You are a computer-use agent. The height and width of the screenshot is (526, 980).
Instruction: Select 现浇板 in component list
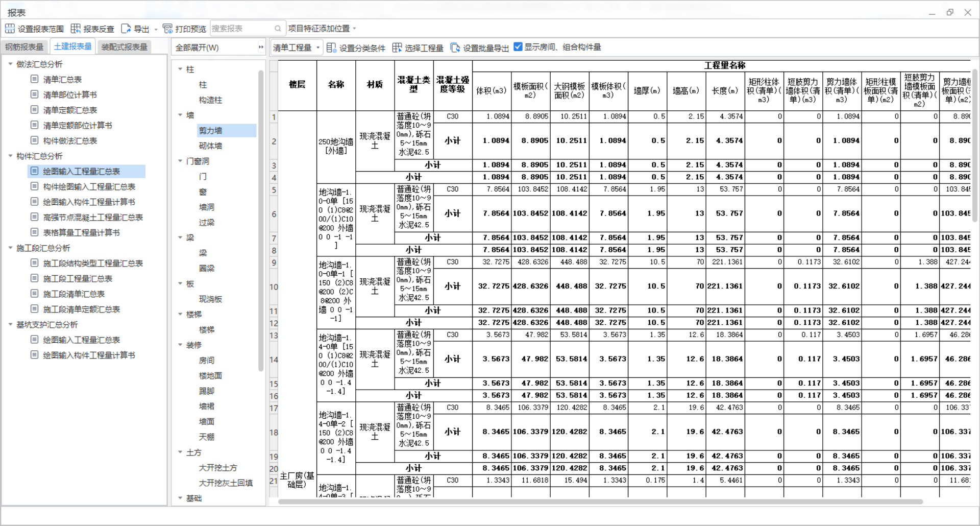click(x=210, y=299)
